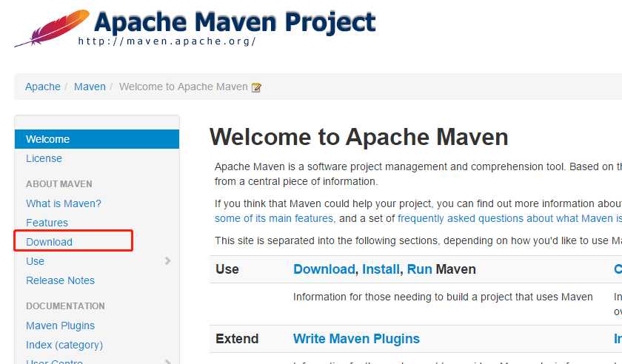Open Release Notes sidebar link
Image resolution: width=622 pixels, height=364 pixels.
point(60,280)
